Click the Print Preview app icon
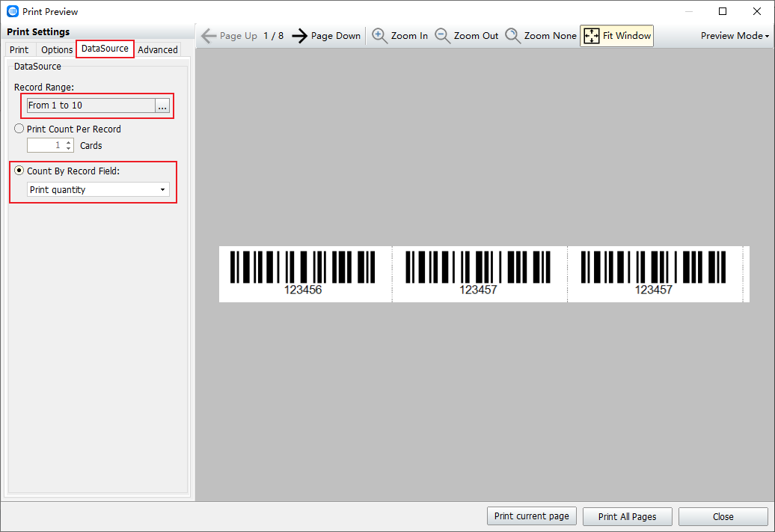 [13, 11]
